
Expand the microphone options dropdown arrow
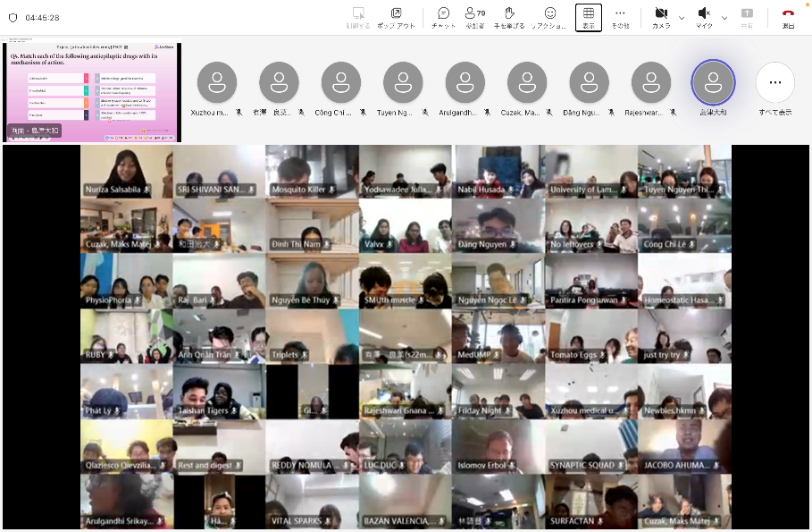(724, 17)
